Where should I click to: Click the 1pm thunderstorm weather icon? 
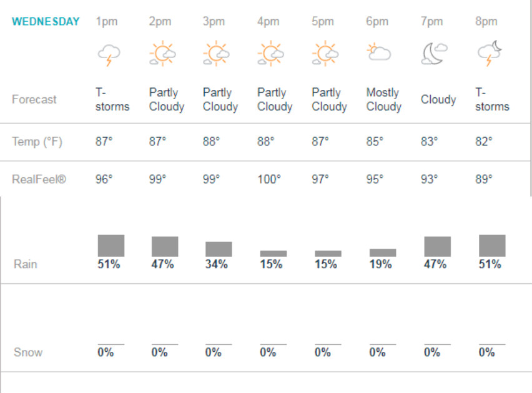[x=109, y=55]
